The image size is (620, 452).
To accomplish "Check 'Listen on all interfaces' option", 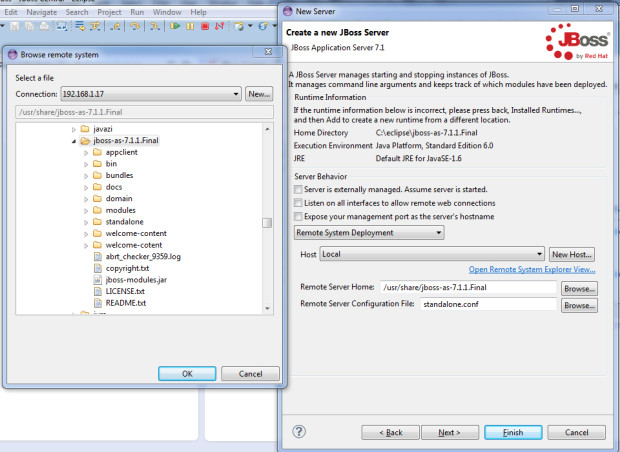I will (297, 202).
